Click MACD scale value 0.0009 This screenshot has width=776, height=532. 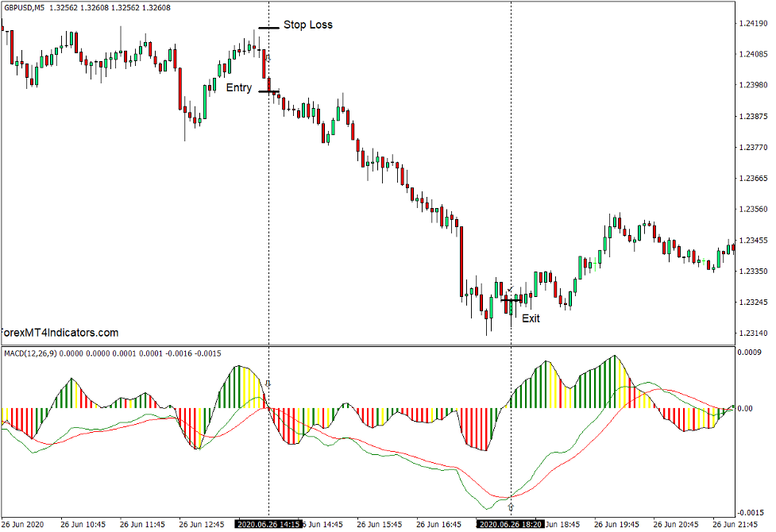749,353
